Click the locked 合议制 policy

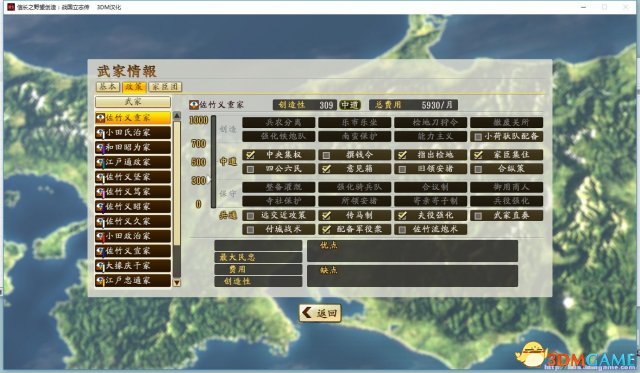point(431,187)
